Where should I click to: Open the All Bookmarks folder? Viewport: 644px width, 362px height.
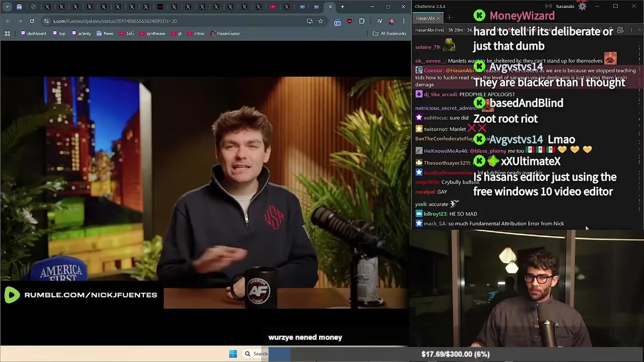coord(389,33)
